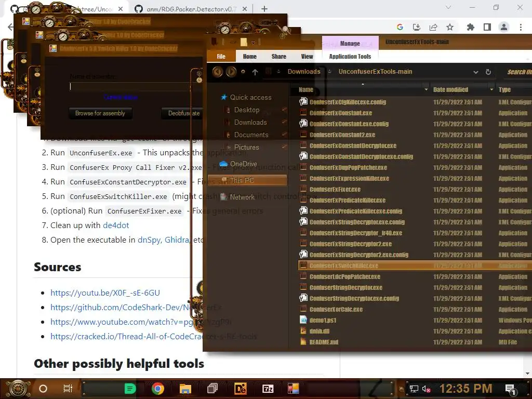Open a new Chrome tab
This screenshot has width=532, height=399.
coord(264,9)
